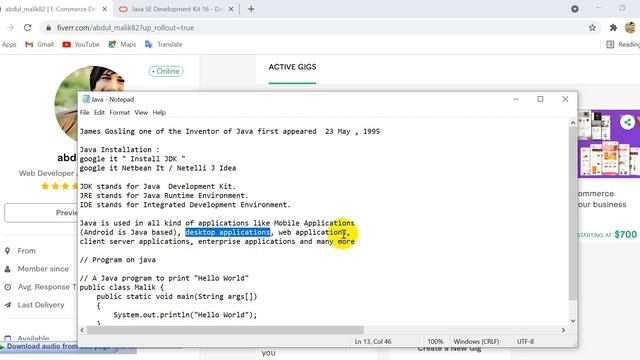The image size is (640, 360).
Task: Click the System.out.println line
Action: coord(185,315)
